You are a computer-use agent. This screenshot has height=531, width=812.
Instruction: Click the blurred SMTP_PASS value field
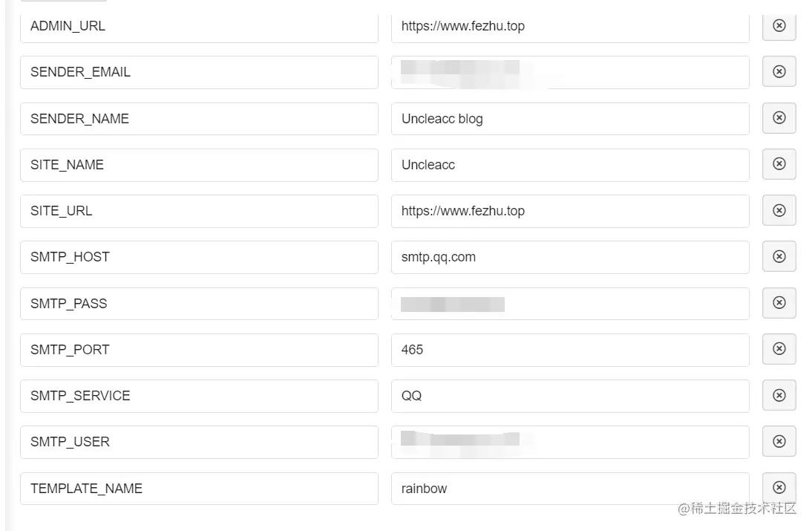point(569,304)
